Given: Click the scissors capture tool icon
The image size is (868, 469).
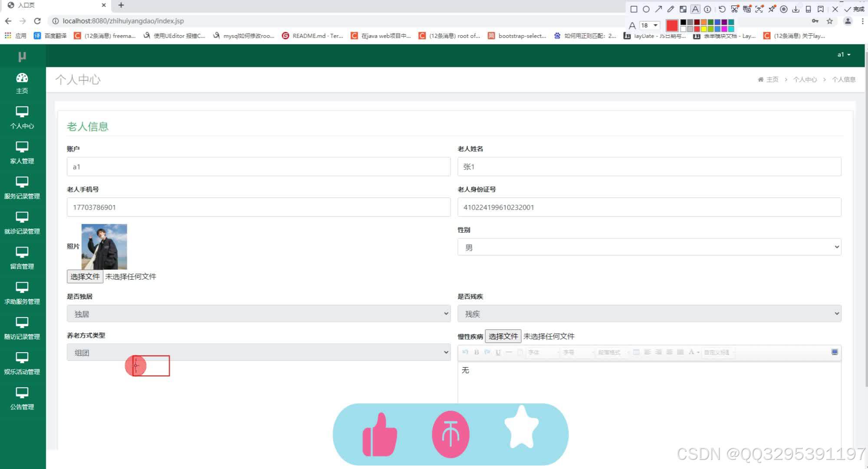Looking at the screenshot, I should point(734,9).
